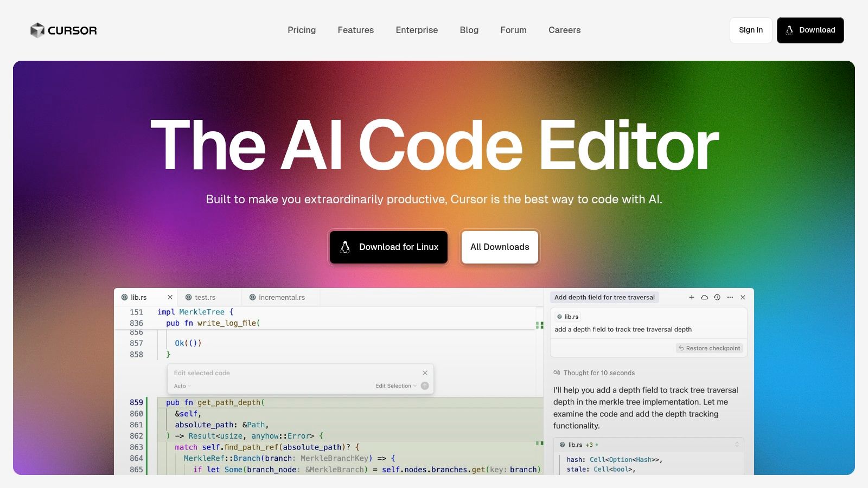Click the Rust file icon on incremental.rs tab
The image size is (868, 488).
252,297
